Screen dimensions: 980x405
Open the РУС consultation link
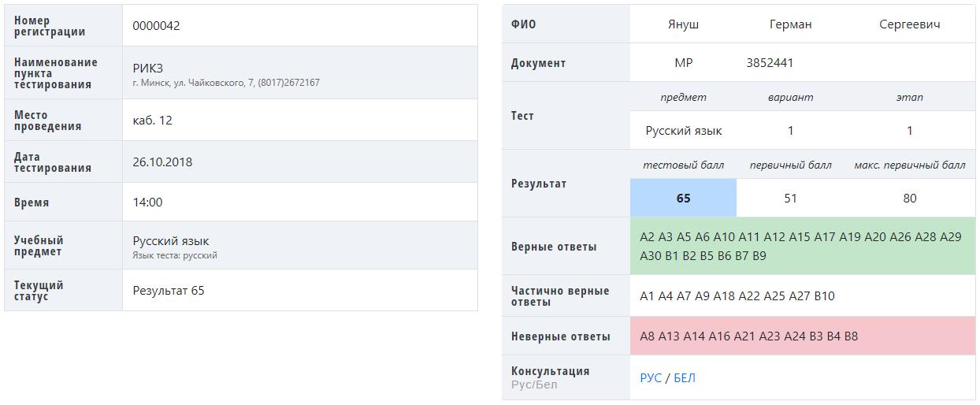click(x=651, y=377)
